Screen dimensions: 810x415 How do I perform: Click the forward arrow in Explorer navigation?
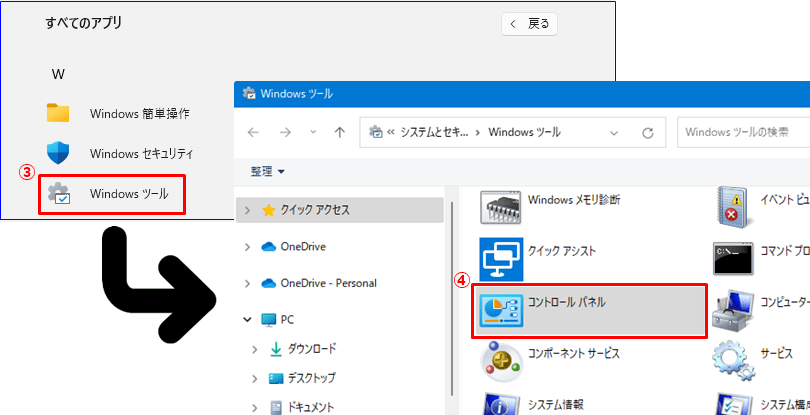point(285,133)
